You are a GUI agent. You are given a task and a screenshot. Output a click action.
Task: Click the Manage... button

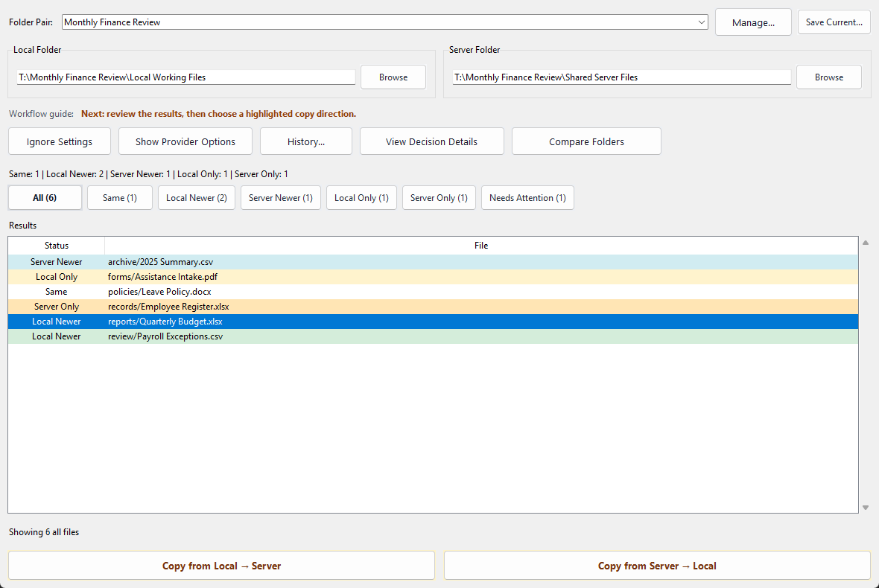pos(753,22)
